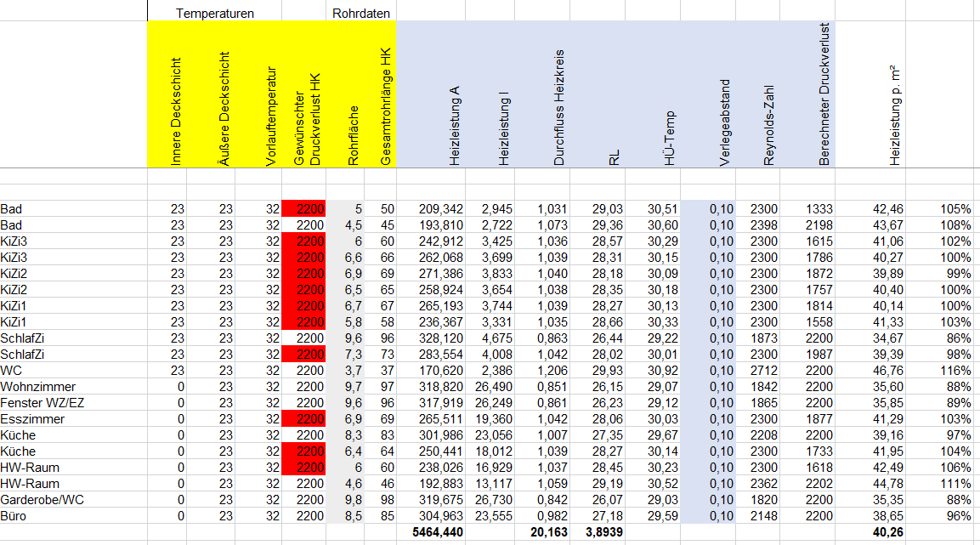Click the 111% percentage cell
The image size is (980, 545).
tap(955, 484)
